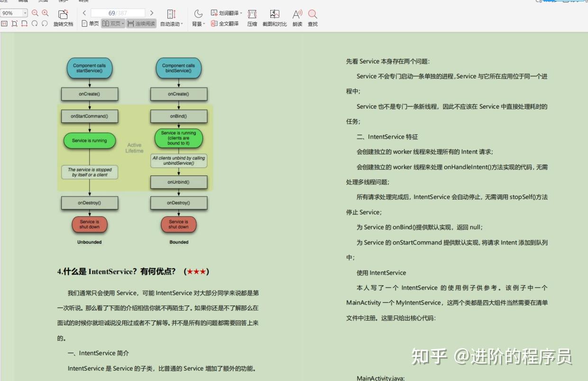This screenshot has height=381, width=588.
Task: Click the fit width icon
Action: [24, 24]
